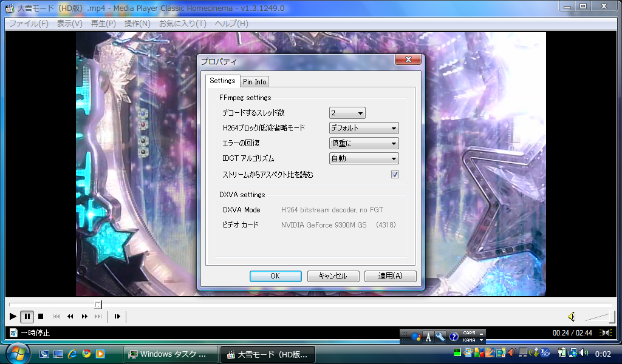
Task: Click the taskbar clock showing 0:02
Action: coord(603,354)
